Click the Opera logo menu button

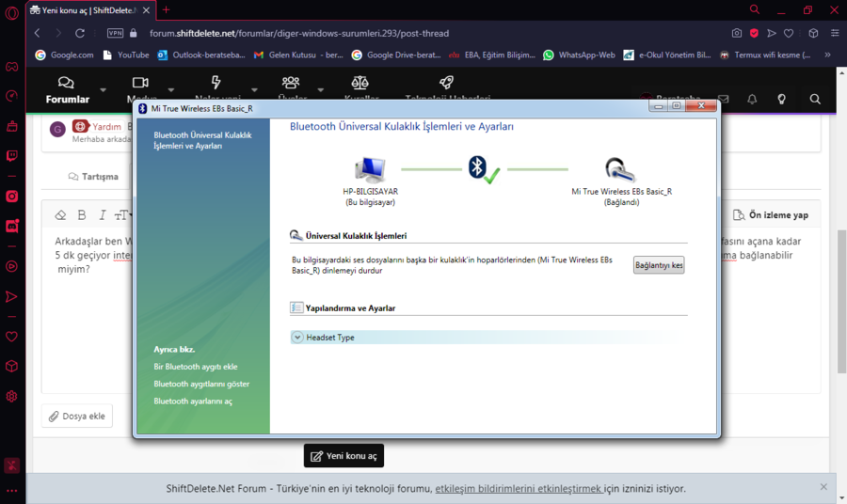(12, 12)
